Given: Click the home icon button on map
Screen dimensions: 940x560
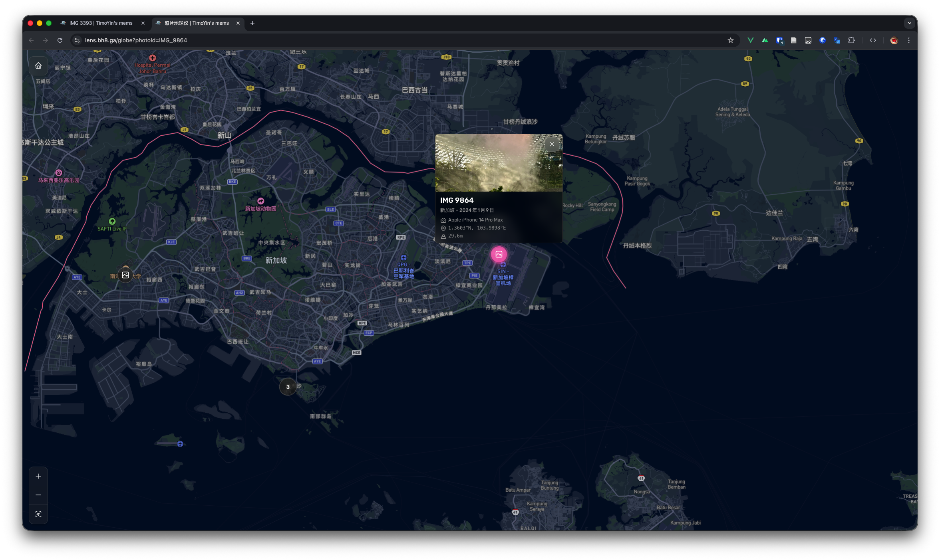Looking at the screenshot, I should click(38, 66).
